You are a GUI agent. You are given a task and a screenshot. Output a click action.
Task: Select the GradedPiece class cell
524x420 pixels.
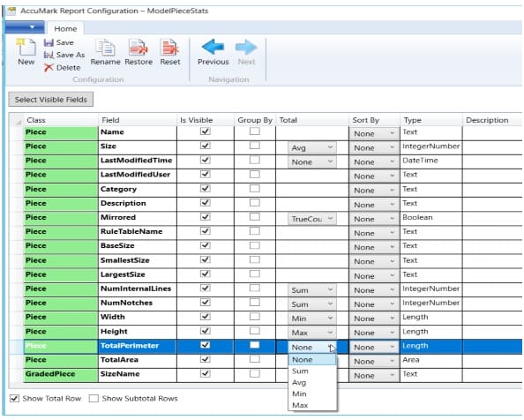pyautogui.click(x=61, y=374)
